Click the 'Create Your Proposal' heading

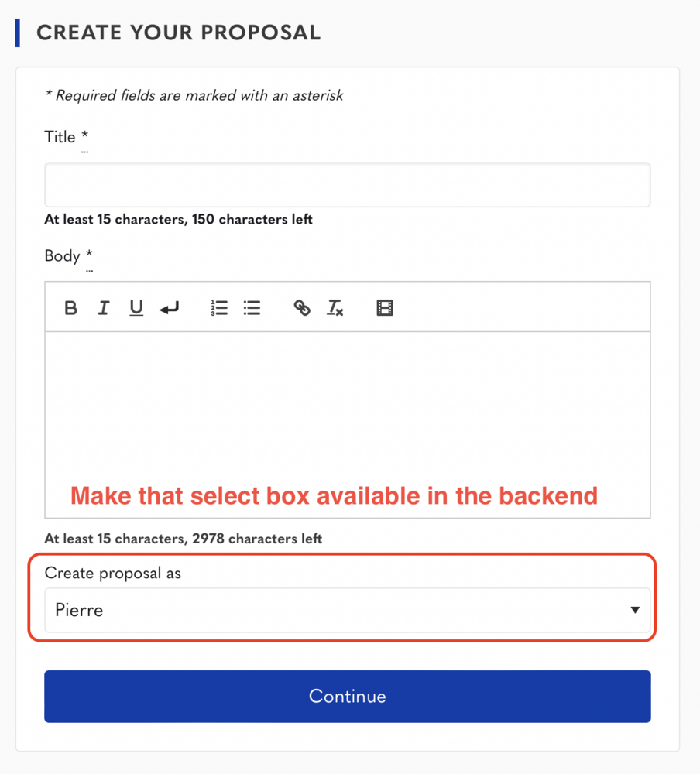178,33
